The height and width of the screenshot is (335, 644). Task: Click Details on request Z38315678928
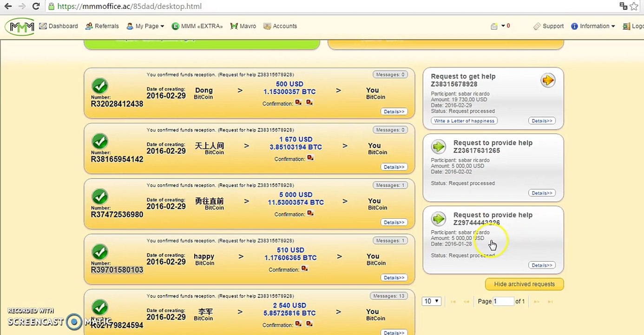tap(542, 121)
